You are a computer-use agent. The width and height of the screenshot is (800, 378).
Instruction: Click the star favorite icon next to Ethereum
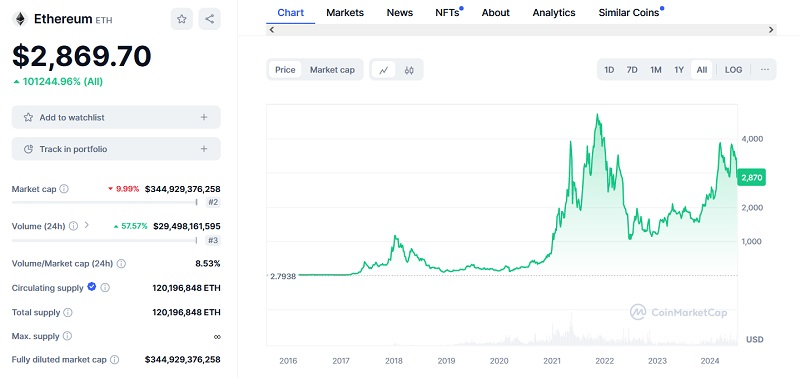click(x=182, y=19)
